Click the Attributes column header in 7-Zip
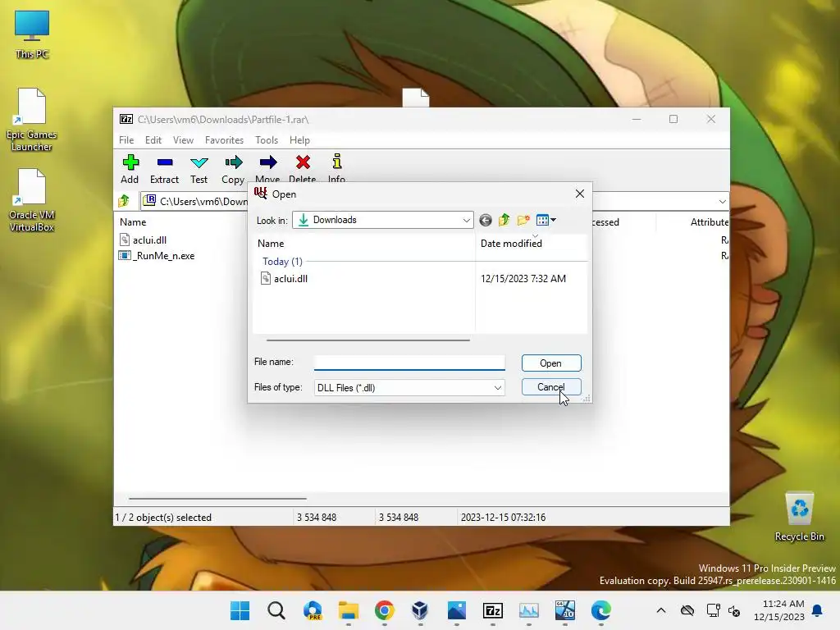The width and height of the screenshot is (840, 630). click(x=709, y=221)
